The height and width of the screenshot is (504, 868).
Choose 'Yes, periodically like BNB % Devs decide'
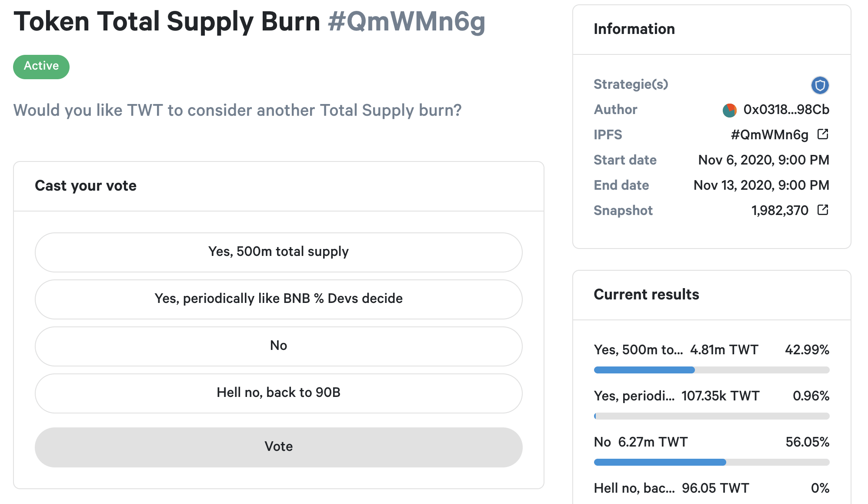(278, 299)
